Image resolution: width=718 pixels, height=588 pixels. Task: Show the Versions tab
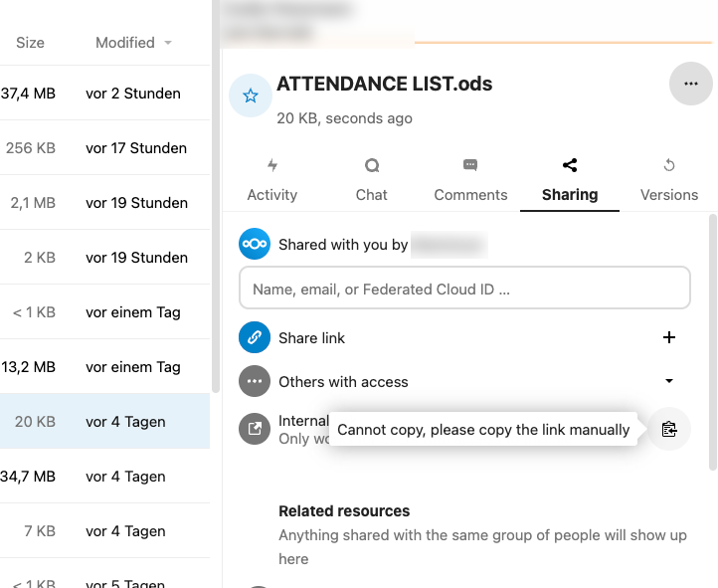pyautogui.click(x=669, y=180)
